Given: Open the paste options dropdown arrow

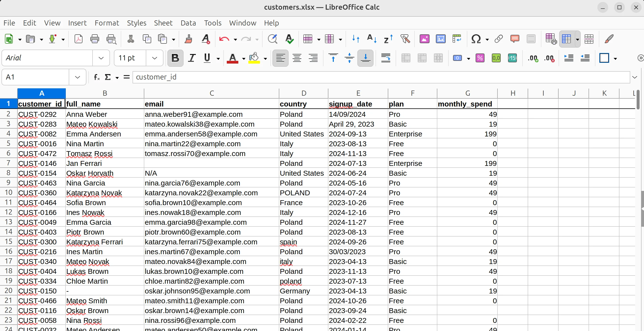Looking at the screenshot, I should click(x=174, y=40).
